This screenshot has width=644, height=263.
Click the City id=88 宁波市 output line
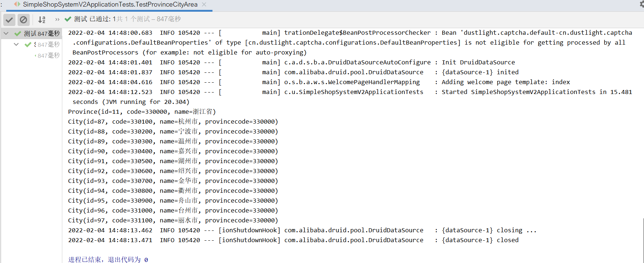click(173, 131)
